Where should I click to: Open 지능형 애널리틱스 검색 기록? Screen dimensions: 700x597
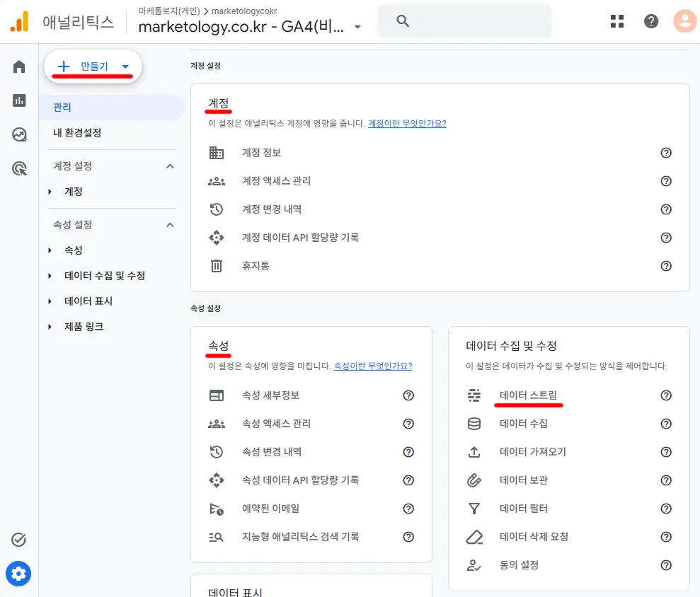click(x=300, y=537)
